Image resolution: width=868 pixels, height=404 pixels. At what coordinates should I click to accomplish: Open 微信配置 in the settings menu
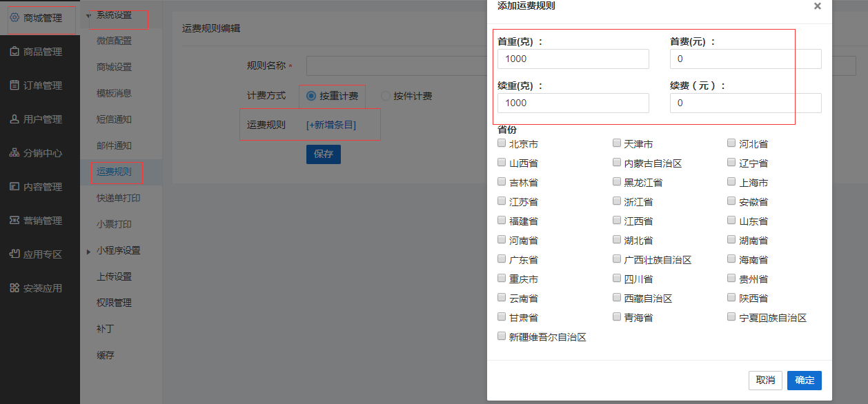[x=114, y=41]
